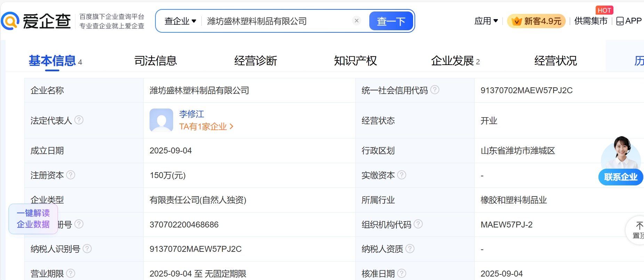Screen dimensions: 644x280
Task: Click help icon next to 纳税人识别号
Action: tap(87, 248)
